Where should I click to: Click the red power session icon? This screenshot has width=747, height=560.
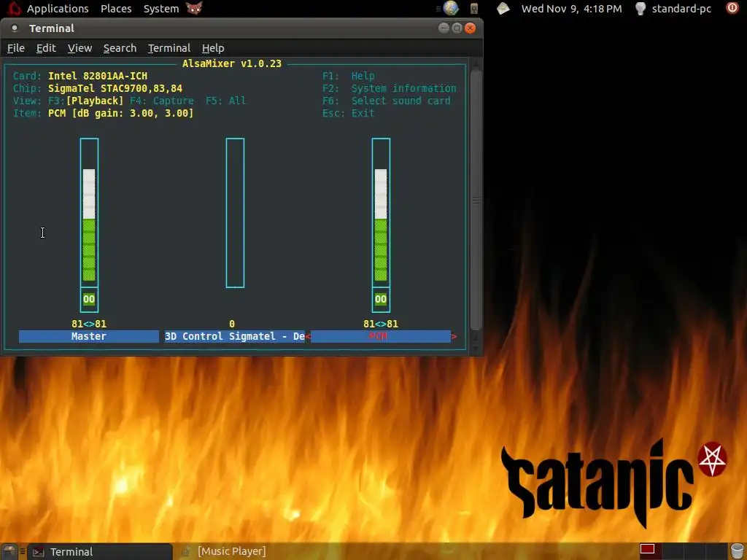[732, 7]
